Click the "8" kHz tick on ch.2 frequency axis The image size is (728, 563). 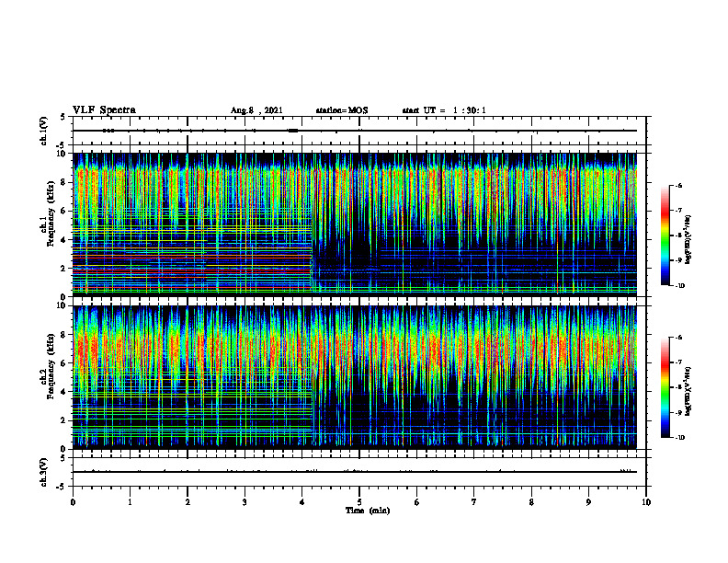coord(64,335)
